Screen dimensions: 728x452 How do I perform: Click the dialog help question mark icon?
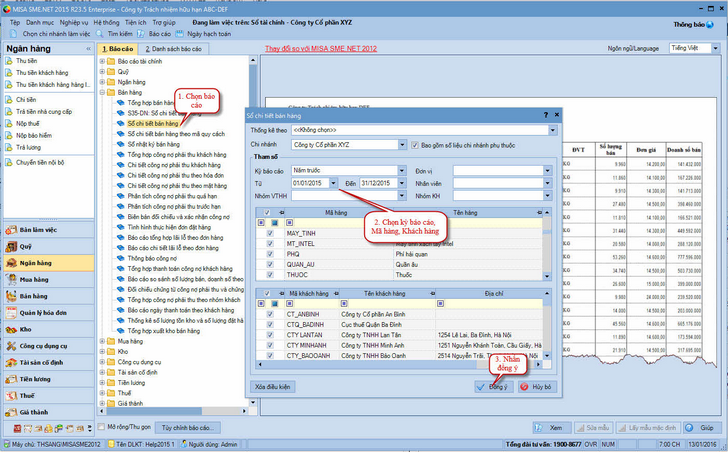click(546, 115)
